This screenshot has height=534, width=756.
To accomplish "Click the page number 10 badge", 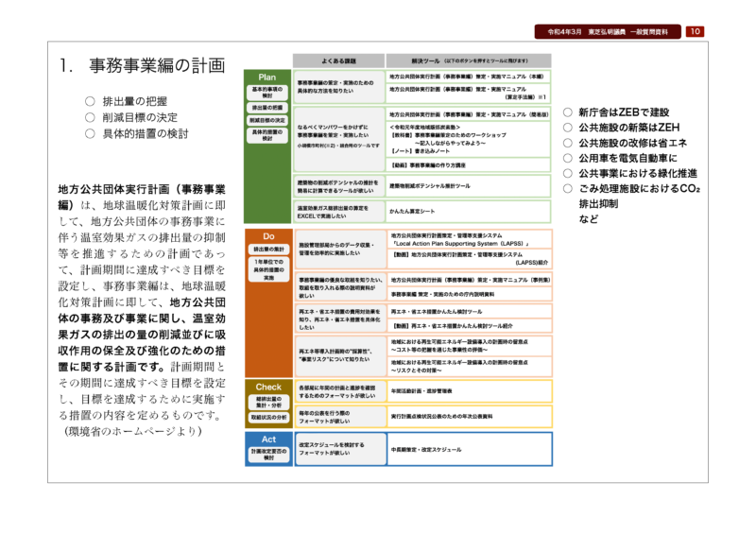I will point(695,31).
